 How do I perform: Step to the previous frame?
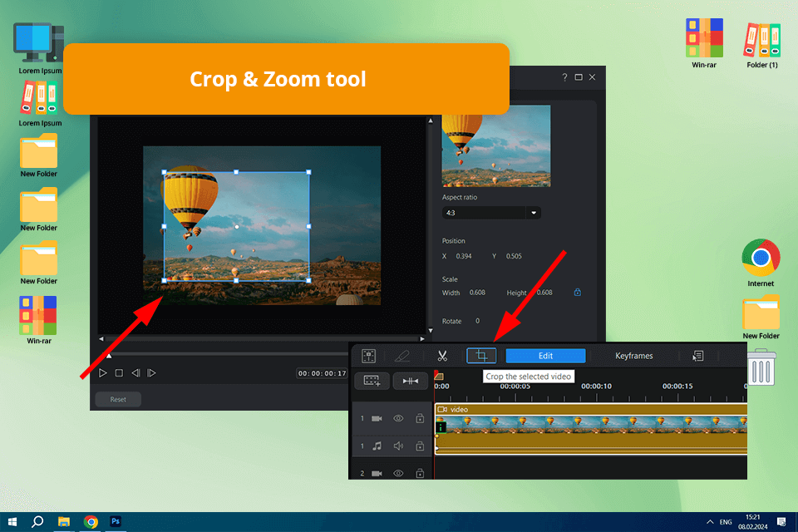(135, 373)
